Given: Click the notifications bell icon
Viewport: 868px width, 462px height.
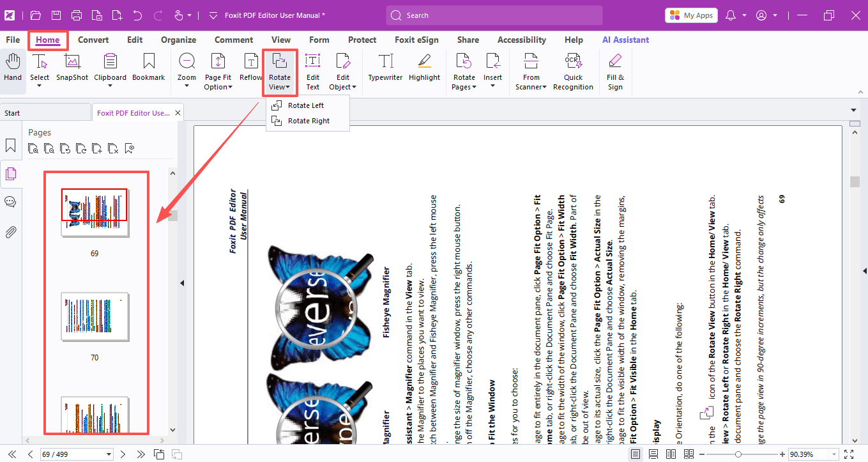Looking at the screenshot, I should point(731,15).
